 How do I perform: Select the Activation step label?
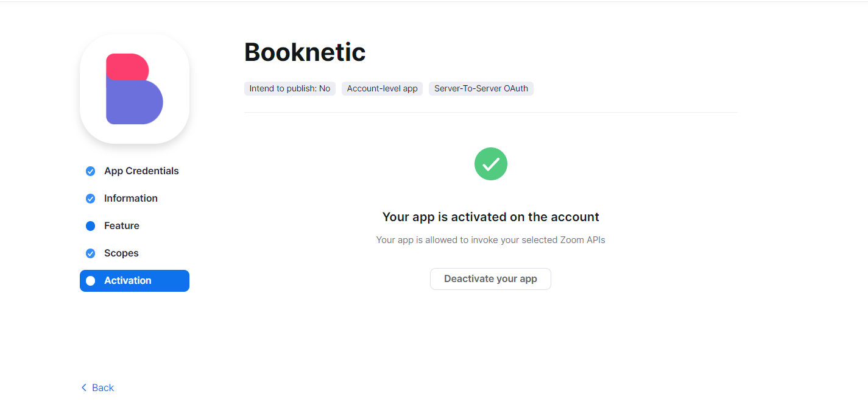coord(127,281)
